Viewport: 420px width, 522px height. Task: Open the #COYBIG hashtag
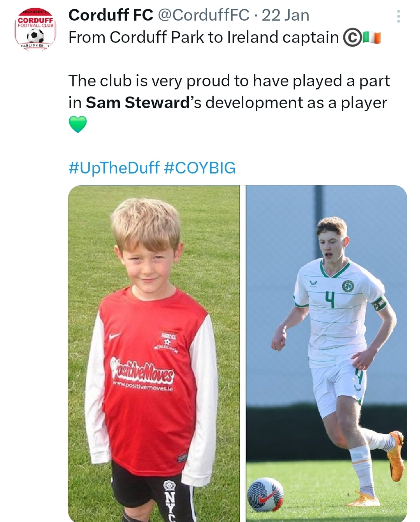(200, 168)
